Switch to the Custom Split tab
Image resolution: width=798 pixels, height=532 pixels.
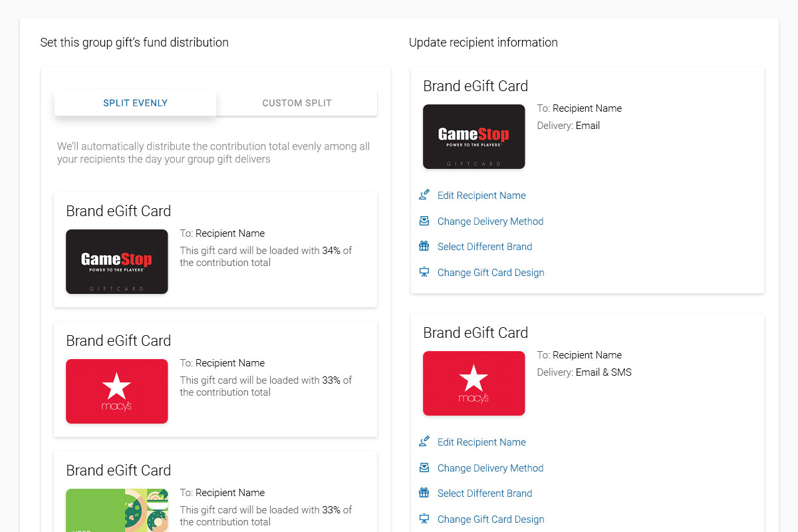(x=297, y=103)
